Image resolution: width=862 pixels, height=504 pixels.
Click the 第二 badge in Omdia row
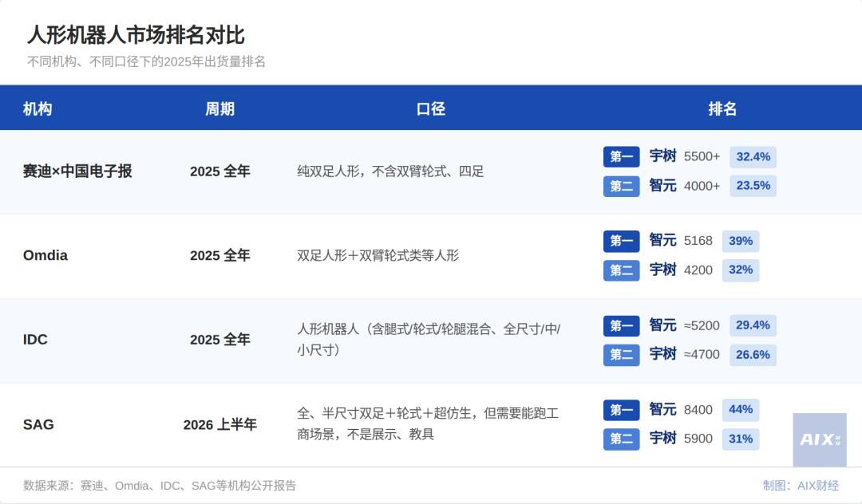[621, 270]
